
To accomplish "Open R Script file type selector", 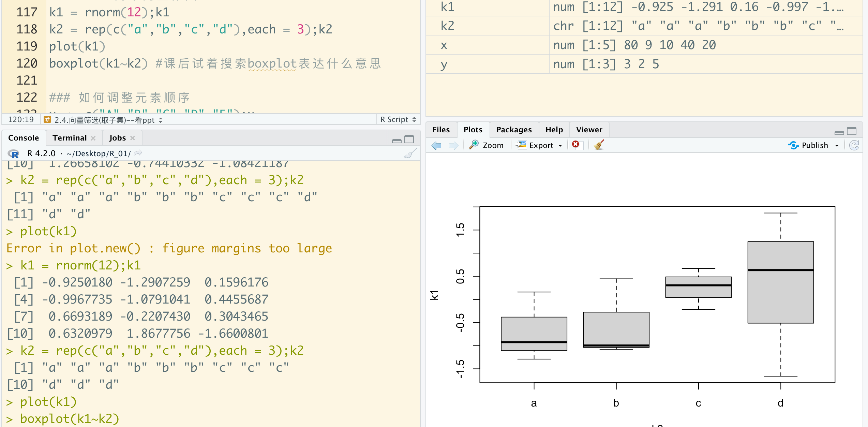I will point(398,119).
